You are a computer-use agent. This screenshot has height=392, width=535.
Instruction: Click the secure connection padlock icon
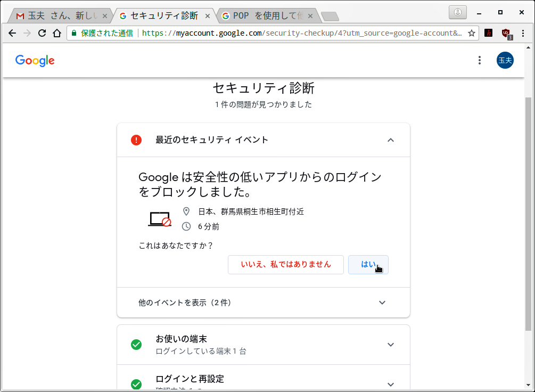tap(73, 33)
